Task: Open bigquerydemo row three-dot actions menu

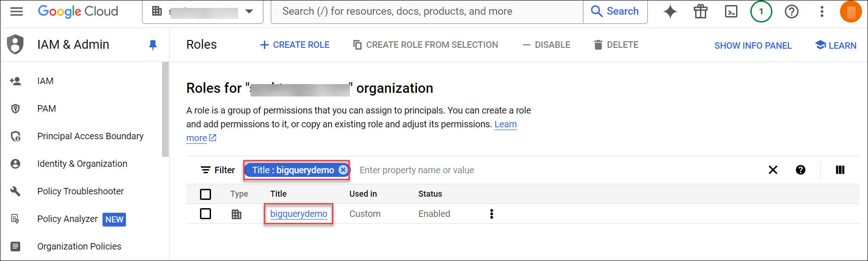Action: [492, 214]
